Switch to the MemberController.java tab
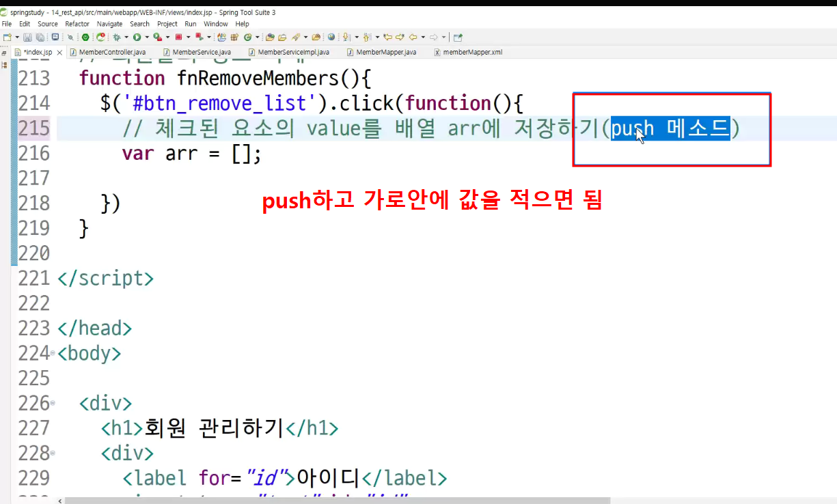The image size is (837, 504). pyautogui.click(x=107, y=52)
